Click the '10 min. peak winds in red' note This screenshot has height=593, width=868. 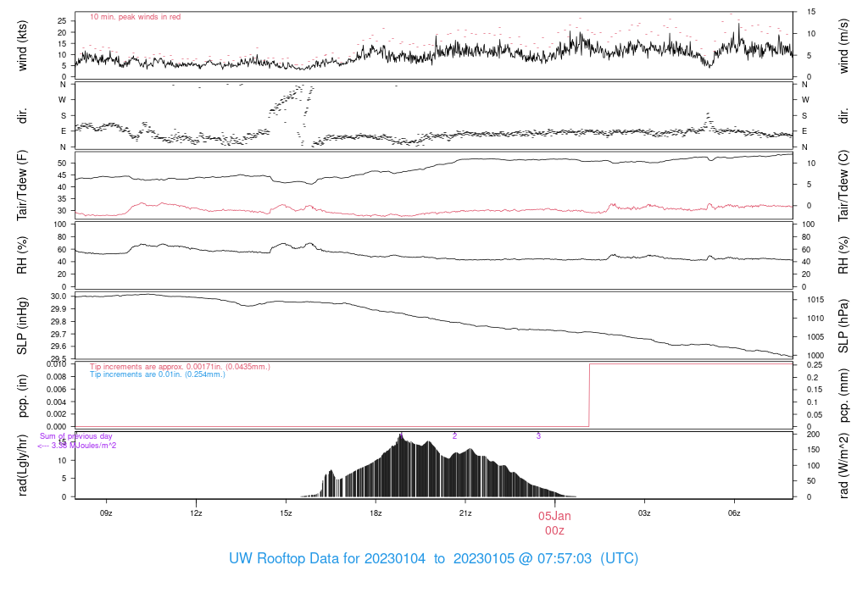[135, 17]
